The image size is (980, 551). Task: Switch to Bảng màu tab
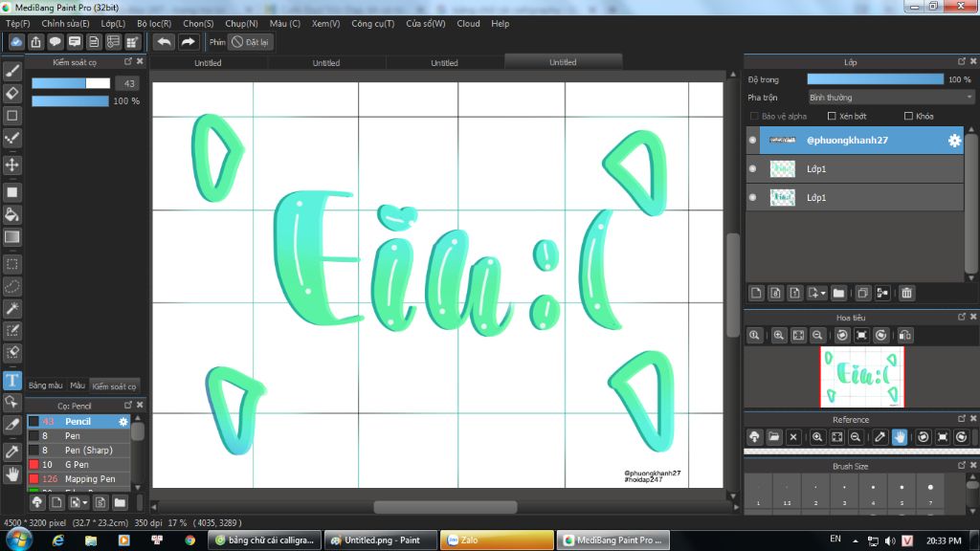(46, 386)
